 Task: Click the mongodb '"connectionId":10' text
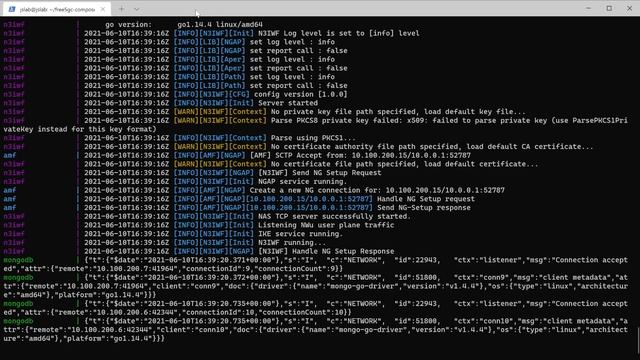(218, 313)
